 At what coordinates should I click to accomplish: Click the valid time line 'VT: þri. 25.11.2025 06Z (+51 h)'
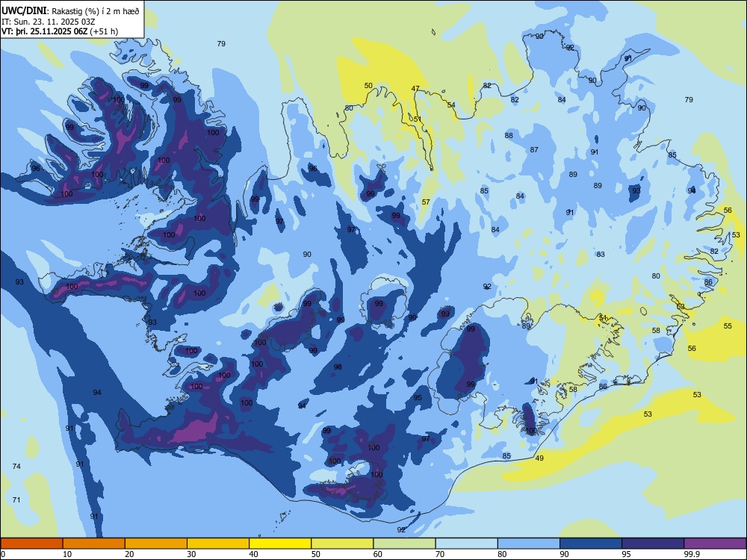pyautogui.click(x=60, y=31)
